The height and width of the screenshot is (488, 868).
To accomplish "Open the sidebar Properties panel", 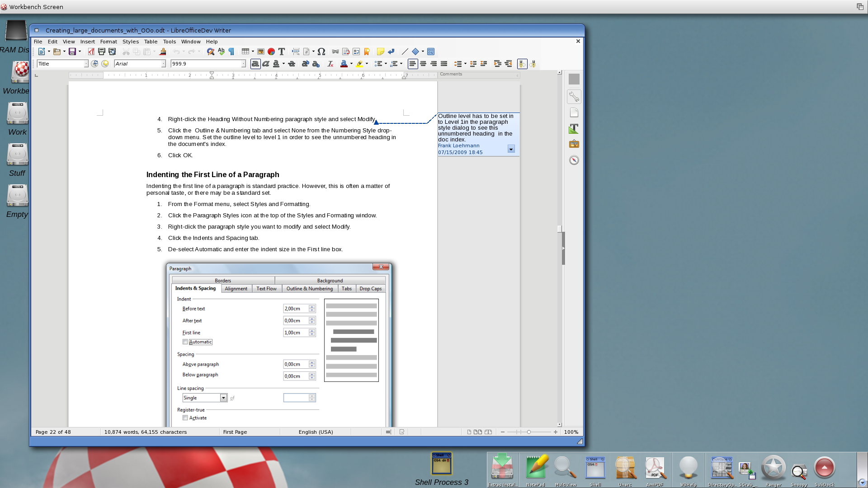I will coord(574,96).
